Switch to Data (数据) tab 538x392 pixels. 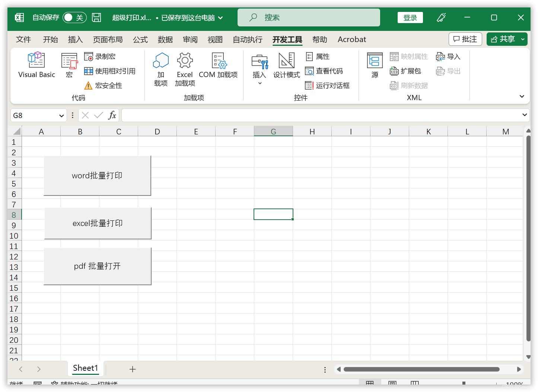click(165, 39)
